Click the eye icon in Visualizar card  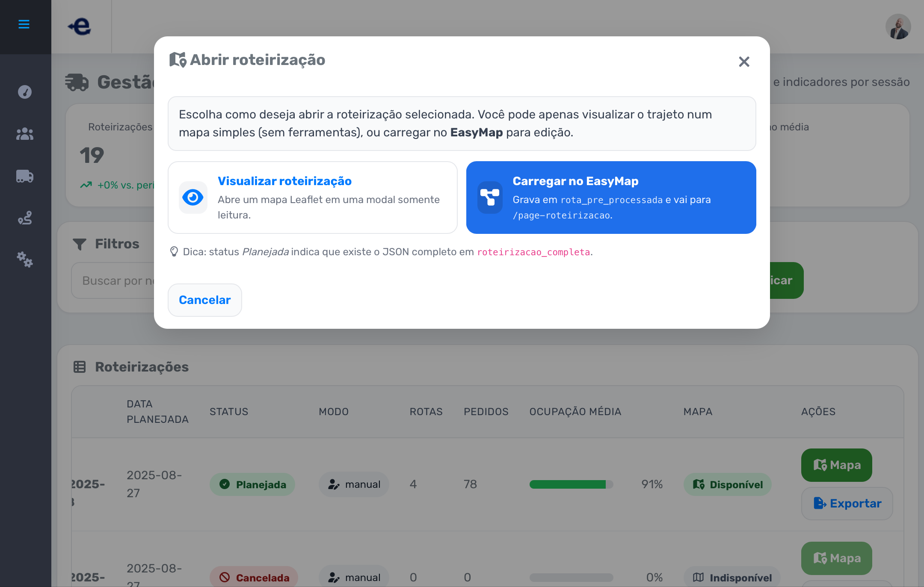[193, 198]
